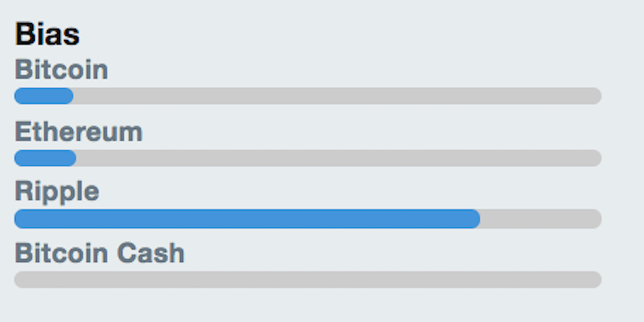This screenshot has height=322, width=644.
Task: Click the gray unfilled part of Bitcoin bar
Action: 338,96
